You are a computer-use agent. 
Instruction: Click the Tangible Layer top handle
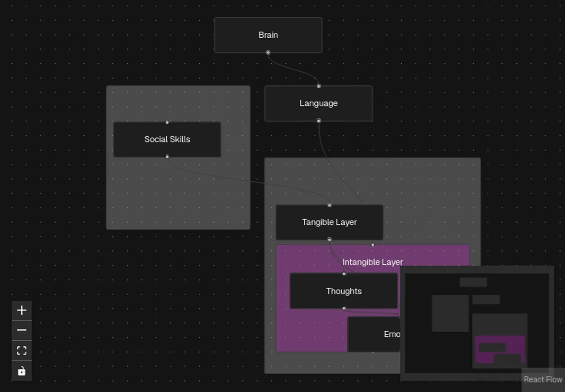(x=330, y=205)
